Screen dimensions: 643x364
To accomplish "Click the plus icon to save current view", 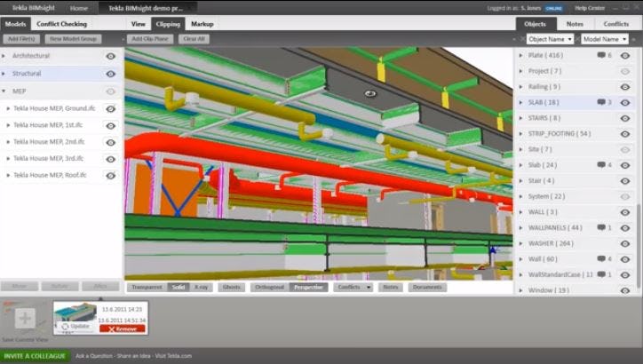I will click(25, 318).
